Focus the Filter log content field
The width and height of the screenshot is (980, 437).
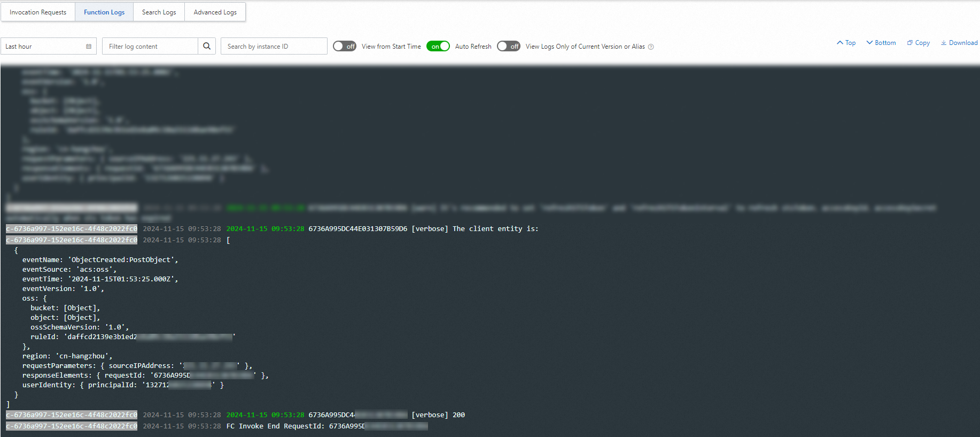pyautogui.click(x=150, y=47)
